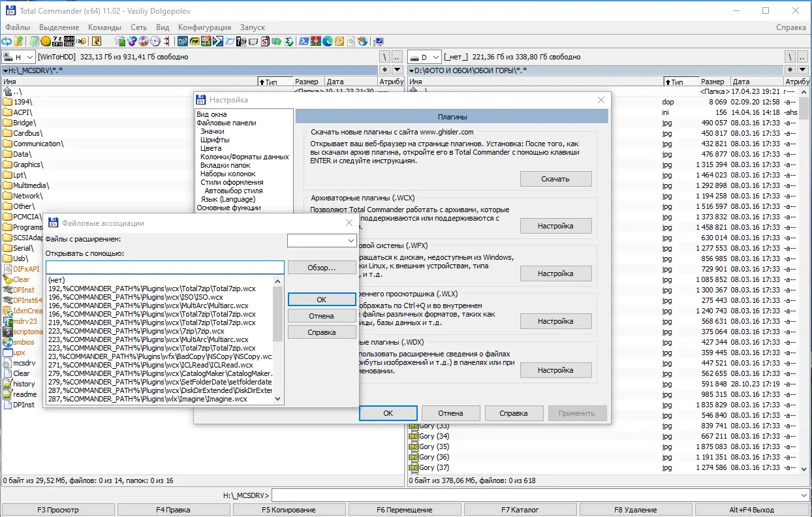Sort left panel by Размер column
This screenshot has height=517, width=812.
(307, 82)
